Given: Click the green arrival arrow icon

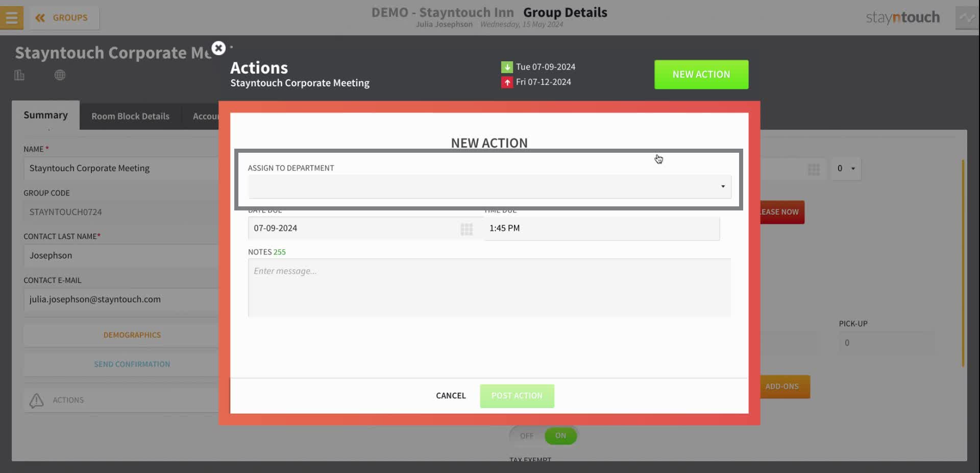Looking at the screenshot, I should click(507, 67).
